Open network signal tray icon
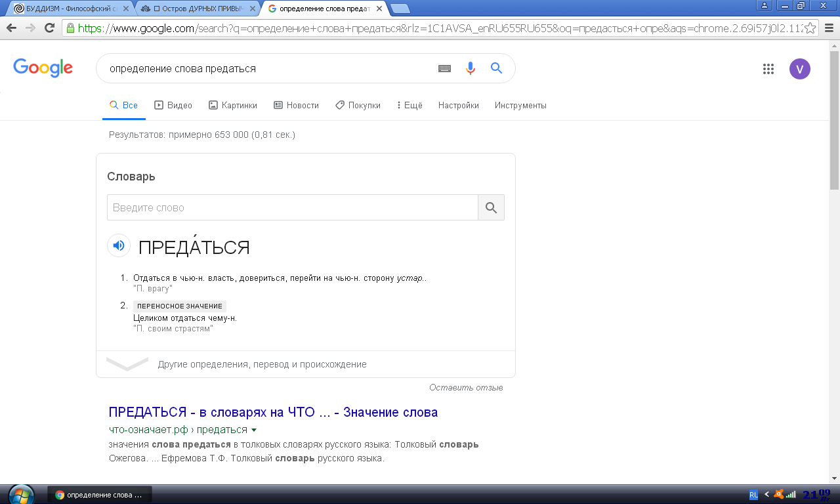The image size is (840, 504). click(791, 494)
